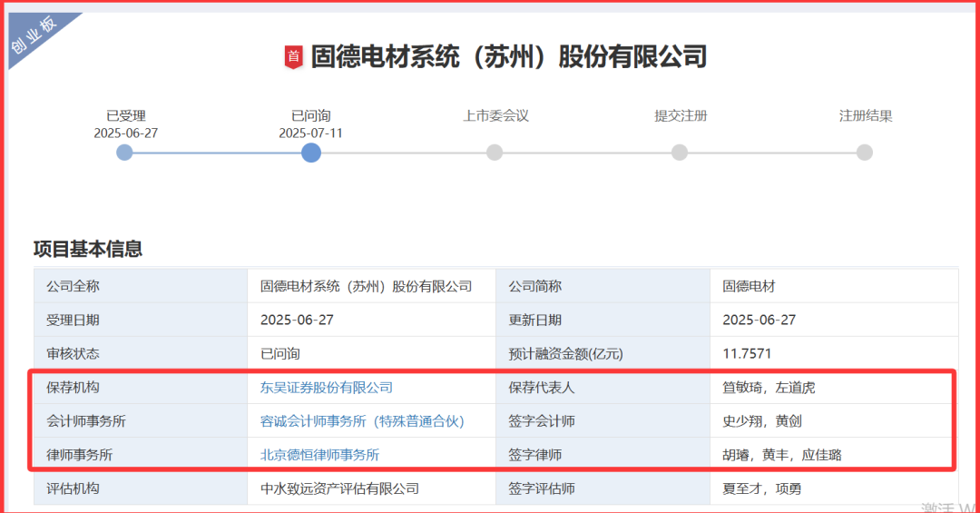Click the 提交注册 stage label
The height and width of the screenshot is (513, 980).
681,115
